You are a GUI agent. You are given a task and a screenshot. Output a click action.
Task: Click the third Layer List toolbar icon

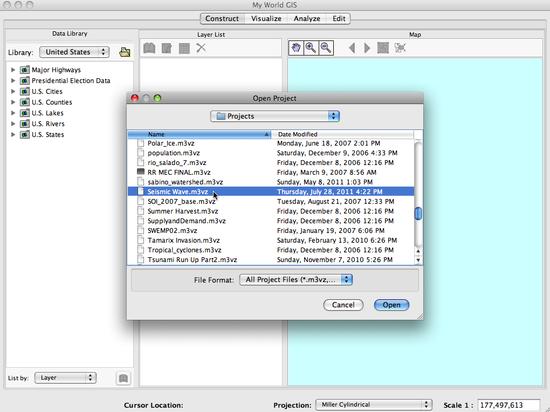[184, 48]
